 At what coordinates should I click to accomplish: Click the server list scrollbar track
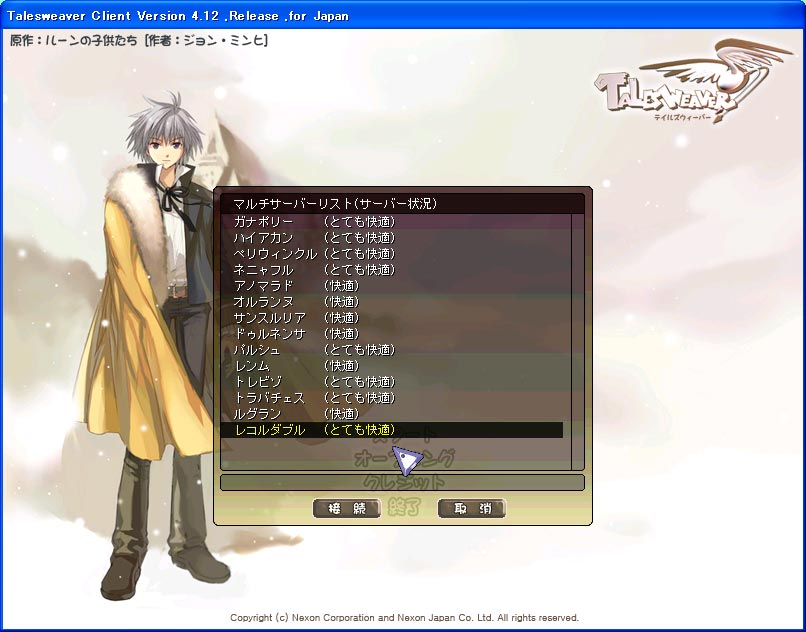[577, 341]
